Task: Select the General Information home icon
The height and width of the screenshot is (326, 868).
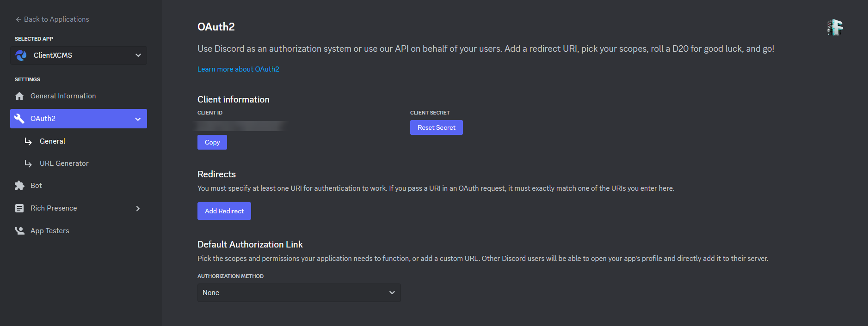Action: pos(19,96)
